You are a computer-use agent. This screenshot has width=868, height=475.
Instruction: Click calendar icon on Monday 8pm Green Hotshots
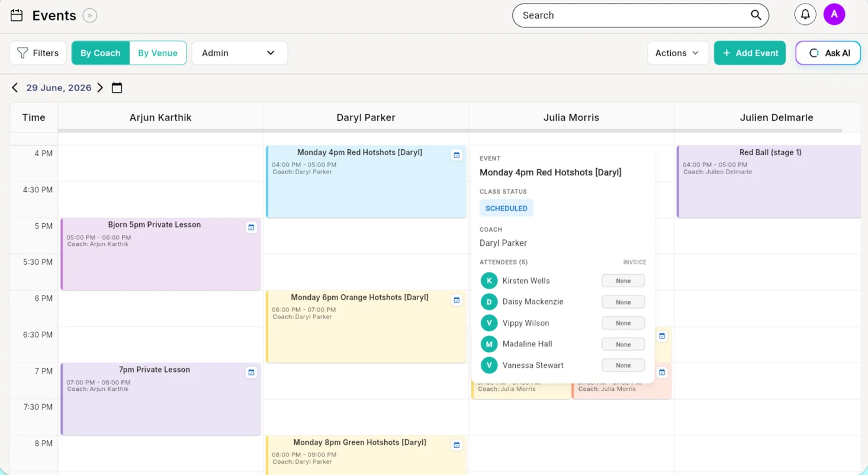(x=456, y=445)
